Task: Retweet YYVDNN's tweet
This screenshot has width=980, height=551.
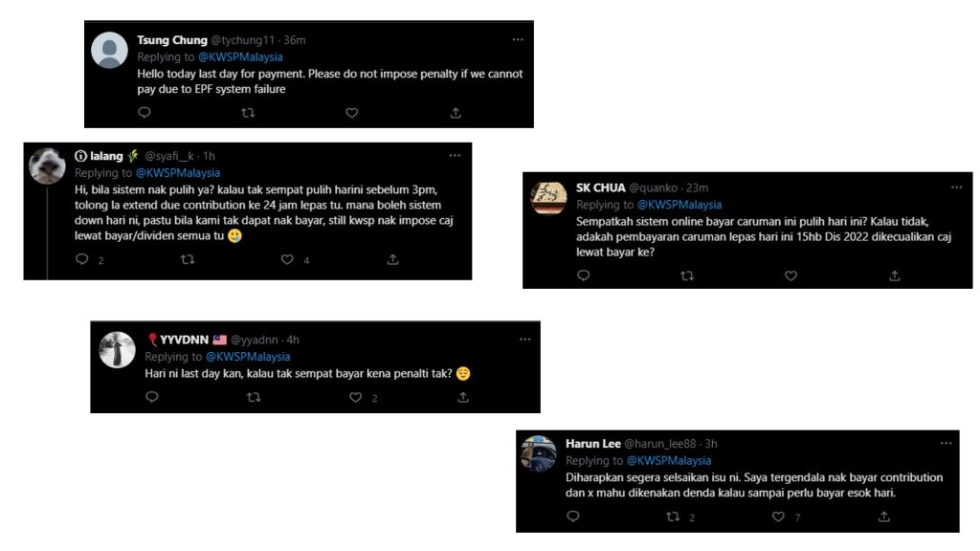Action: pyautogui.click(x=253, y=397)
